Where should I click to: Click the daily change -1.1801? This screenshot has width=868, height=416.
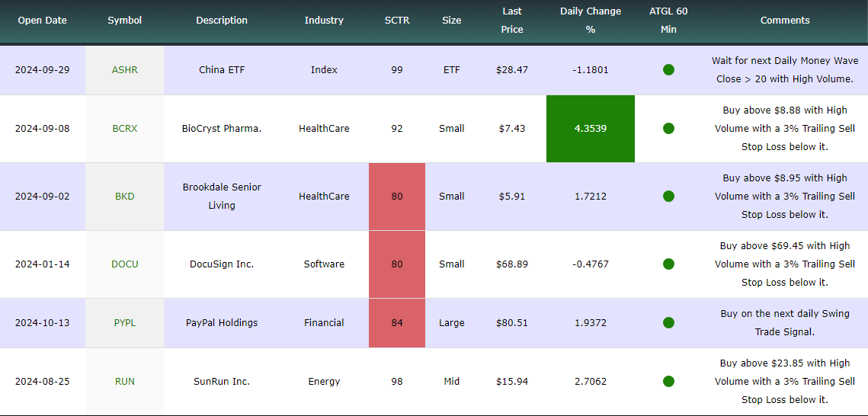pyautogui.click(x=590, y=69)
